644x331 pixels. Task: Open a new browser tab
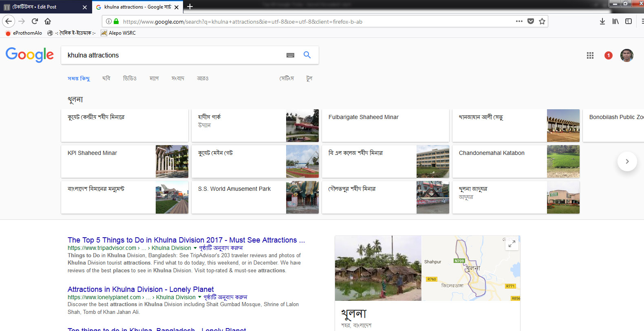[190, 7]
